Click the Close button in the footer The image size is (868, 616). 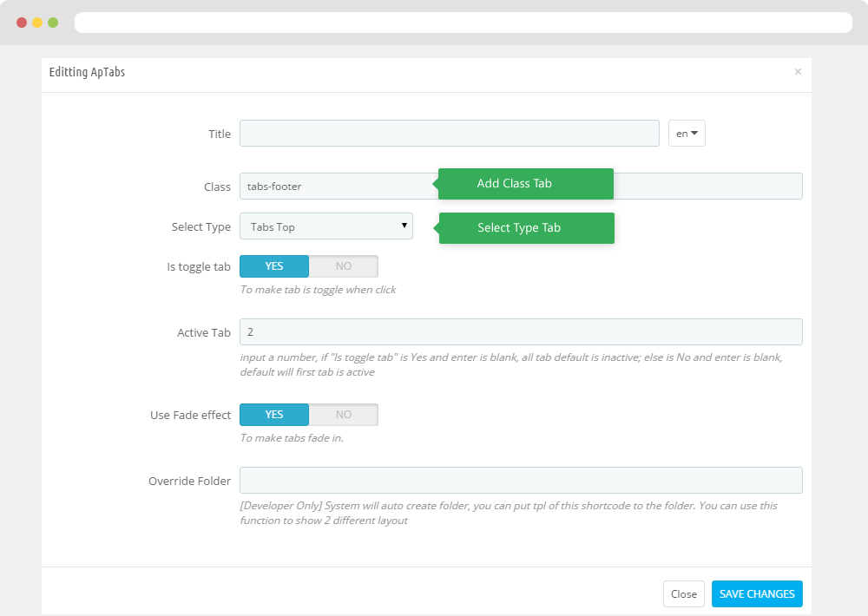[x=684, y=593]
